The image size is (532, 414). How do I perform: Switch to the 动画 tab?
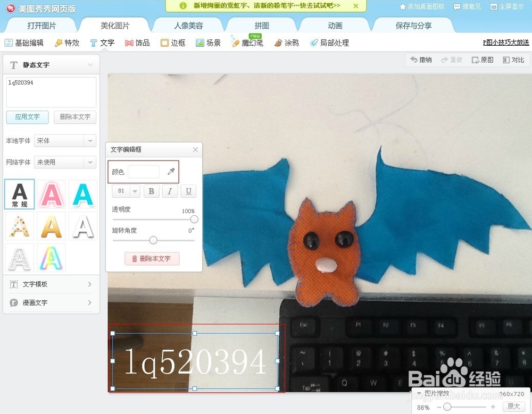335,26
